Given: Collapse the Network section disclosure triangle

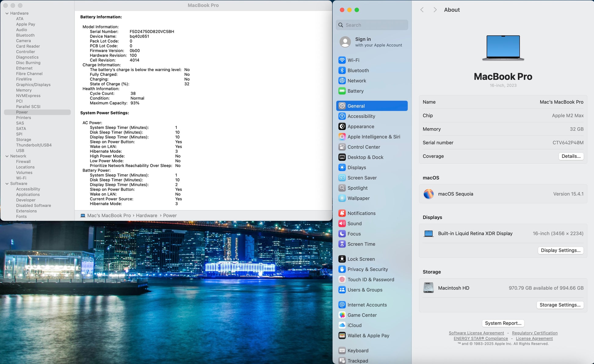Looking at the screenshot, I should click(7, 156).
